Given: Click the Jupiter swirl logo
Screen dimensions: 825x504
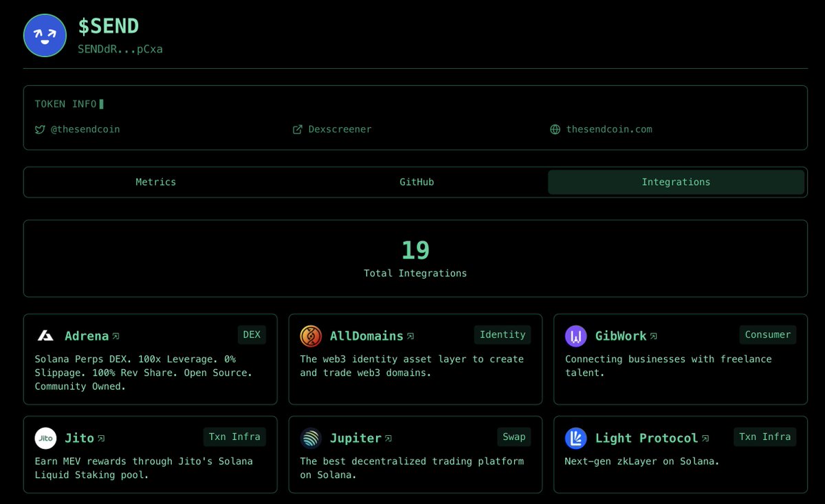Looking at the screenshot, I should tap(310, 438).
